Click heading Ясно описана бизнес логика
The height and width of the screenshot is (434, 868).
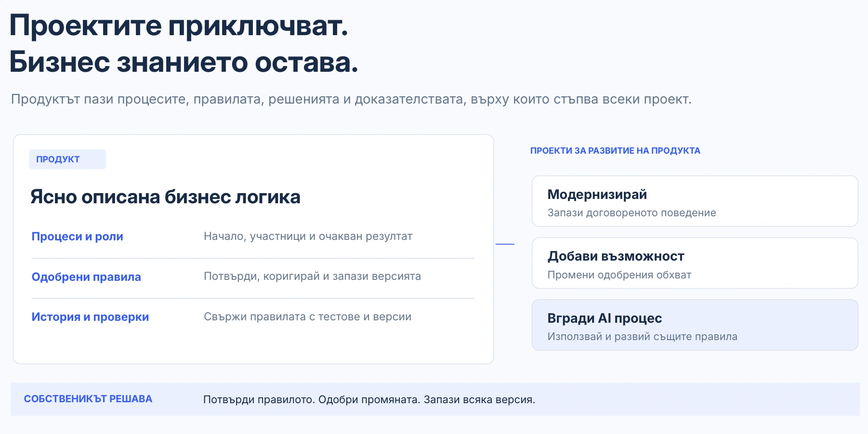(165, 197)
